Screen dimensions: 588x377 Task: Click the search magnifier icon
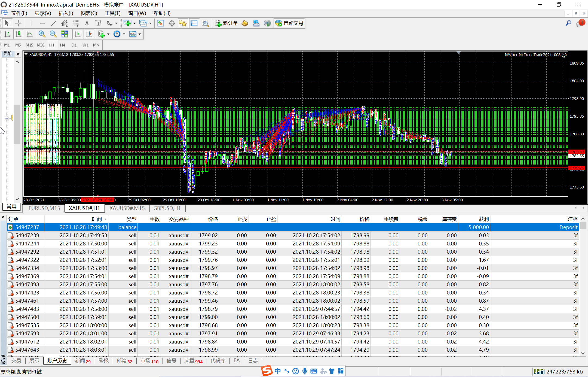[568, 23]
